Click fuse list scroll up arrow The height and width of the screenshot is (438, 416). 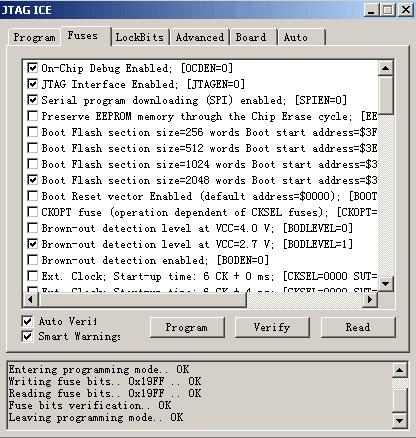click(386, 68)
